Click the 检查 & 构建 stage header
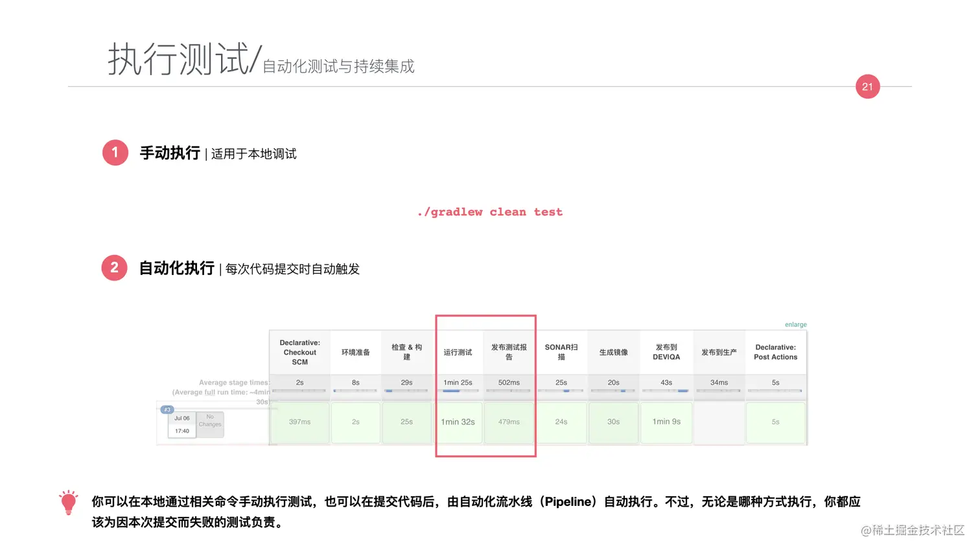Screen dimensions: 980x552 pos(406,352)
